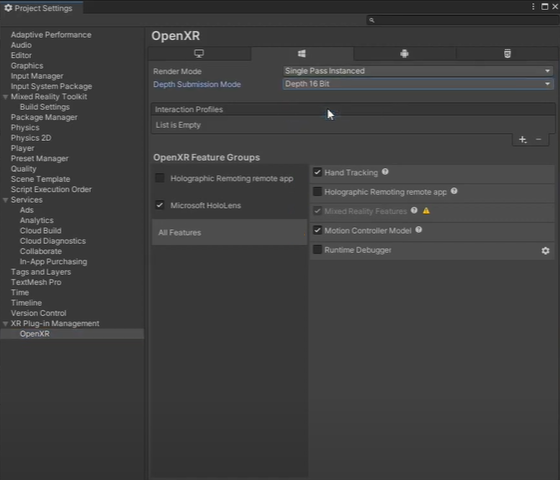The width and height of the screenshot is (560, 480).
Task: Collapse the Services tree node
Action: (x=5, y=200)
